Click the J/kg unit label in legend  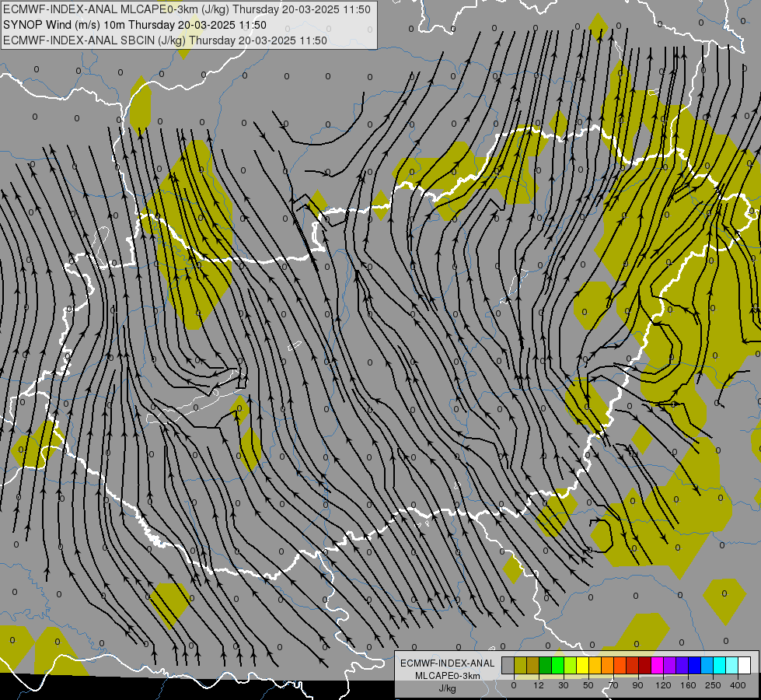tap(447, 688)
